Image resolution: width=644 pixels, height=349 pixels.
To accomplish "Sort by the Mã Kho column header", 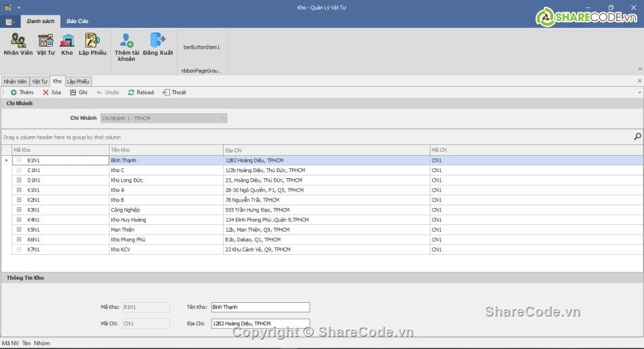I will coord(60,150).
